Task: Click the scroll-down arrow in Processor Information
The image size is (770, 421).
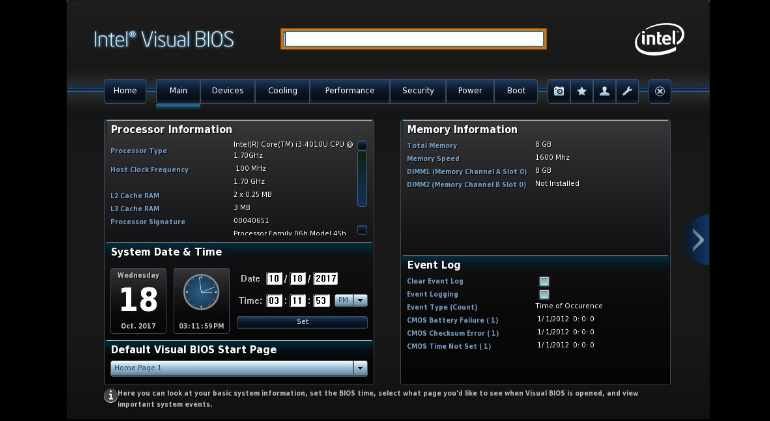Action: [362, 230]
